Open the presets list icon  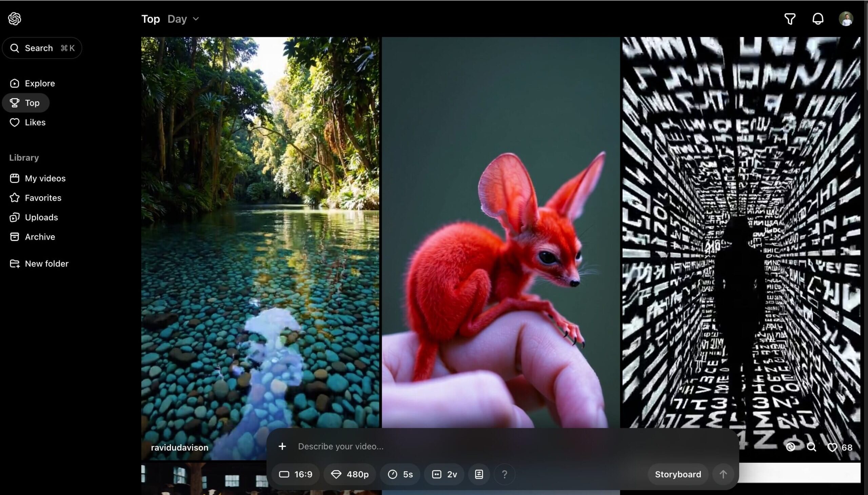point(479,474)
